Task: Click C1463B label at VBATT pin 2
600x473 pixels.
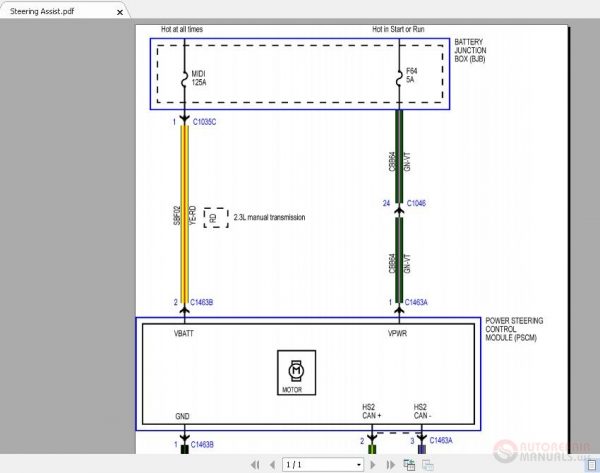Action: pos(201,302)
